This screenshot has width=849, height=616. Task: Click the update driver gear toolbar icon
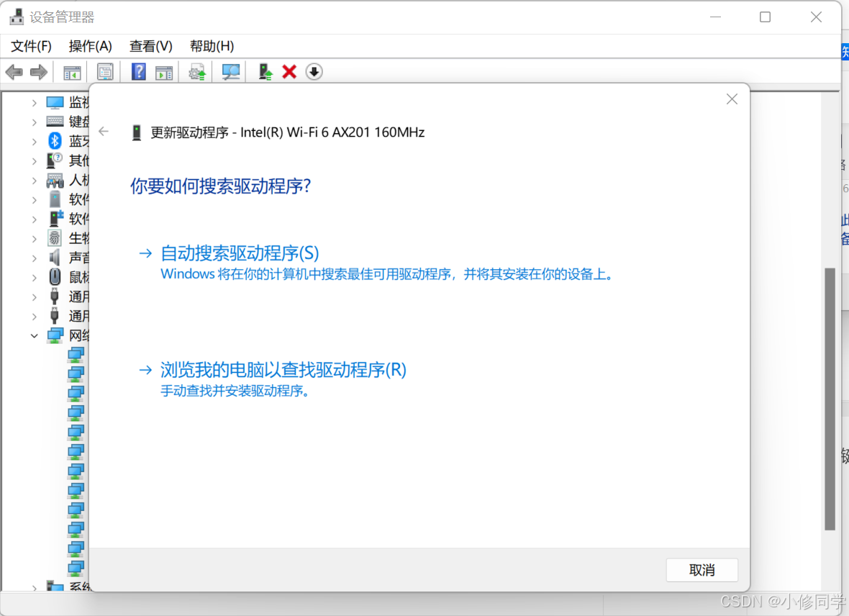coord(197,72)
